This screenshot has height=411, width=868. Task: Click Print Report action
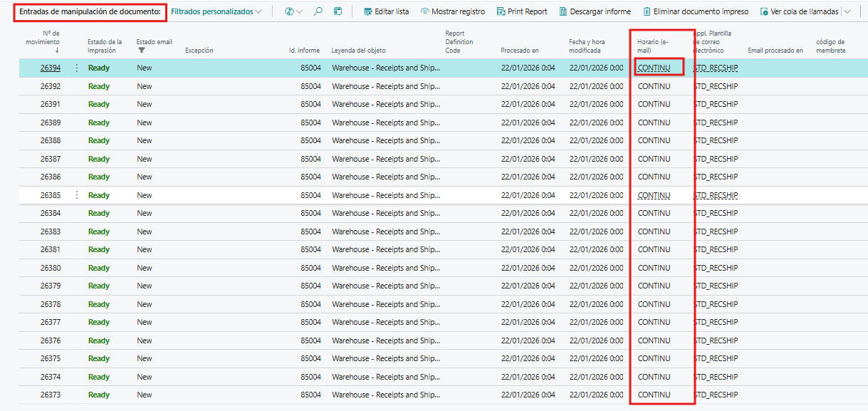pos(522,11)
